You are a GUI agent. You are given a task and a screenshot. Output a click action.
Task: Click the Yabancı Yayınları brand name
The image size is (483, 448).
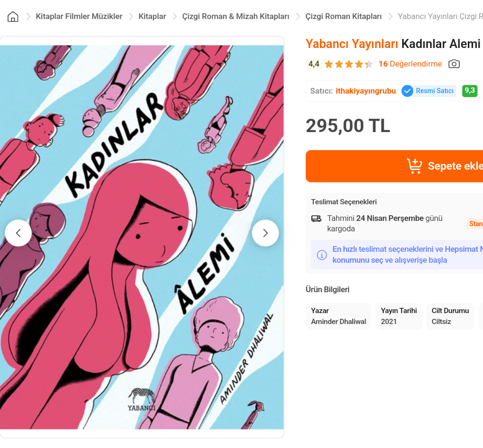pyautogui.click(x=352, y=44)
